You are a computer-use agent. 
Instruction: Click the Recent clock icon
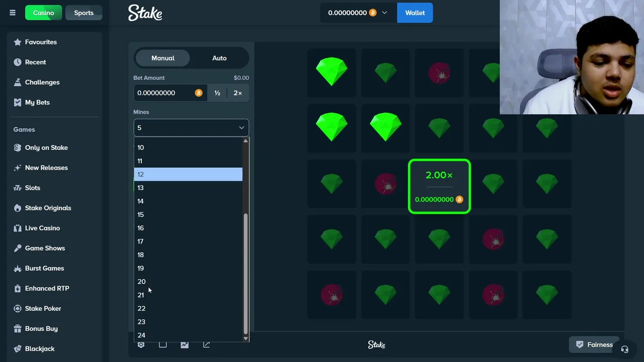click(x=18, y=62)
